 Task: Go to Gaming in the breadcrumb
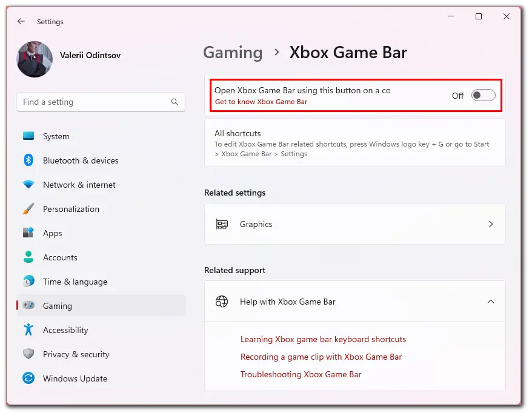[x=233, y=53]
